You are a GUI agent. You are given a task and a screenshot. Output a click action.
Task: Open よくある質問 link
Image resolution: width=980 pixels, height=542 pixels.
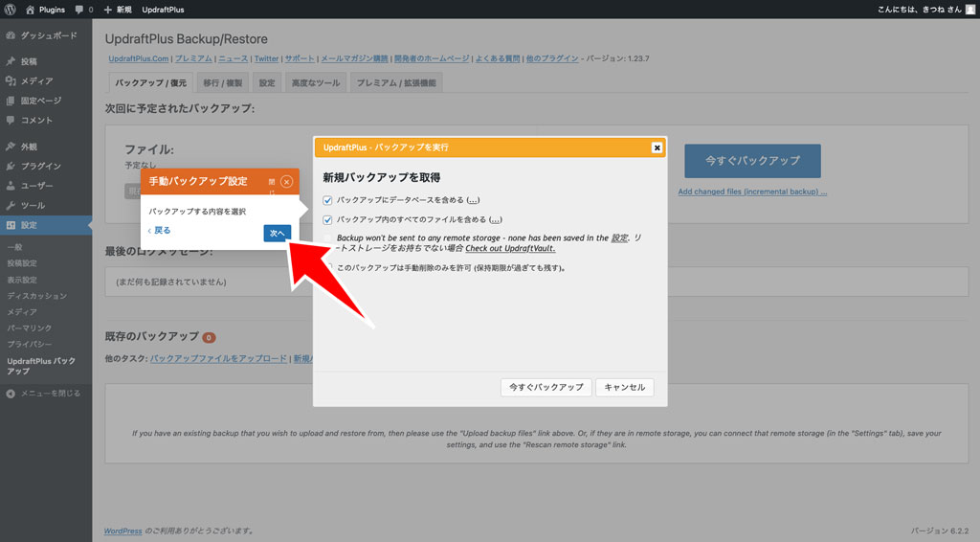coord(498,58)
